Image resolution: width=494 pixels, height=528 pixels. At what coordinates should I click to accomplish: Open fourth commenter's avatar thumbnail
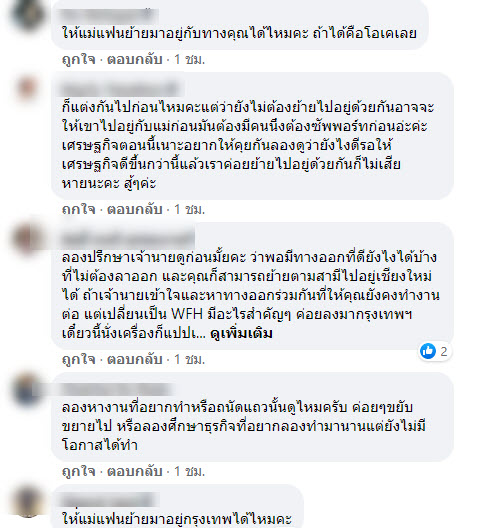click(x=28, y=389)
